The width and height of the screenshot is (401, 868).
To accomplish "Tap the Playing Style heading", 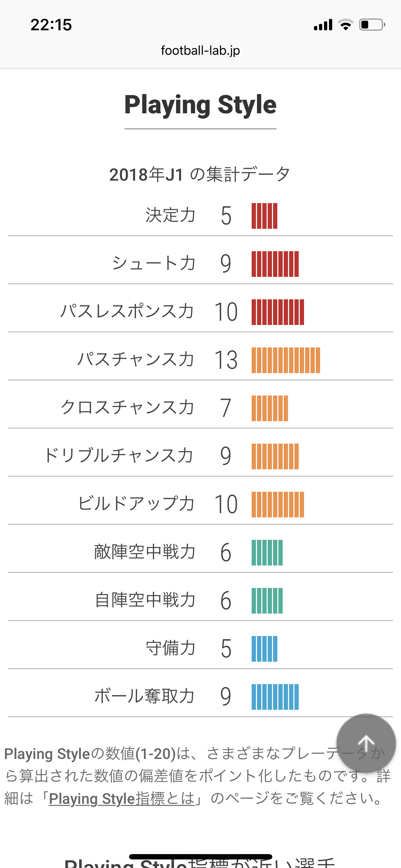I will pyautogui.click(x=200, y=105).
